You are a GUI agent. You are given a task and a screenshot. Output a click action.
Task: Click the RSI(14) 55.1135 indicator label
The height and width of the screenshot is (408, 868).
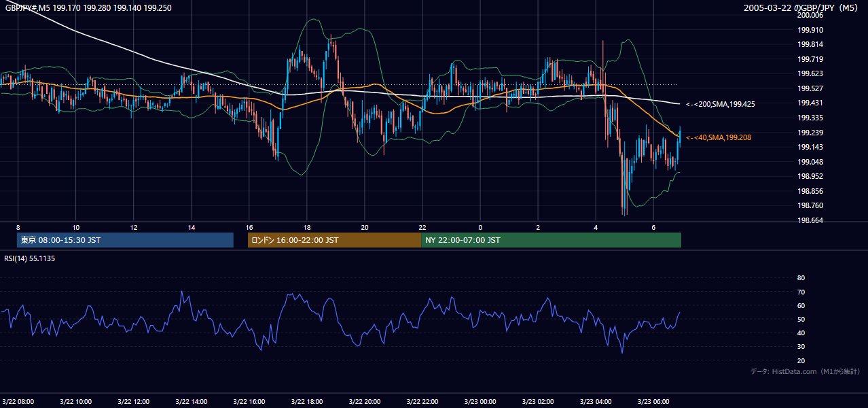click(x=30, y=258)
